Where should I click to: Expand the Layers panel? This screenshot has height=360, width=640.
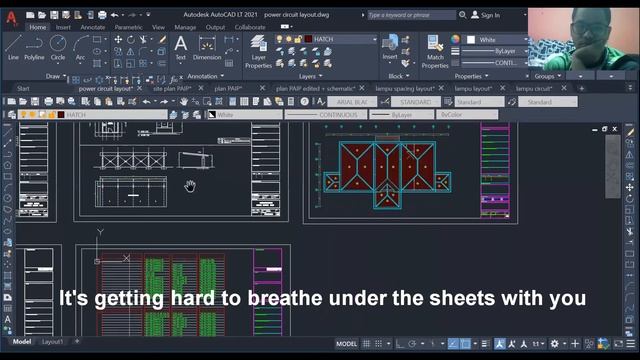coord(310,76)
